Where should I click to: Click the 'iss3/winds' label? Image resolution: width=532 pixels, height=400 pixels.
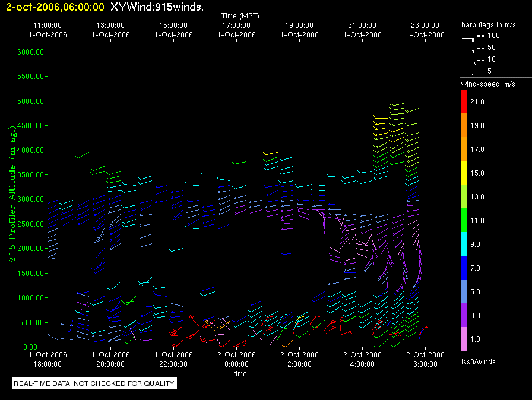[478, 361]
